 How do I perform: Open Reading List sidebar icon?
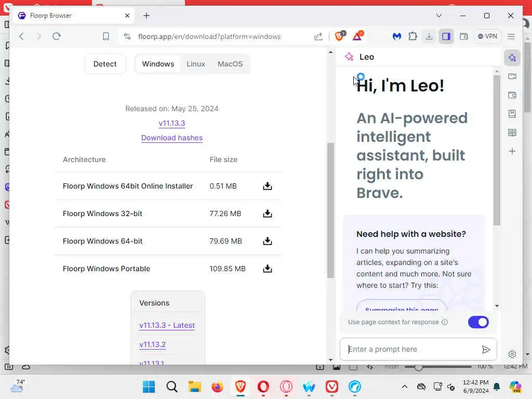pos(512,132)
